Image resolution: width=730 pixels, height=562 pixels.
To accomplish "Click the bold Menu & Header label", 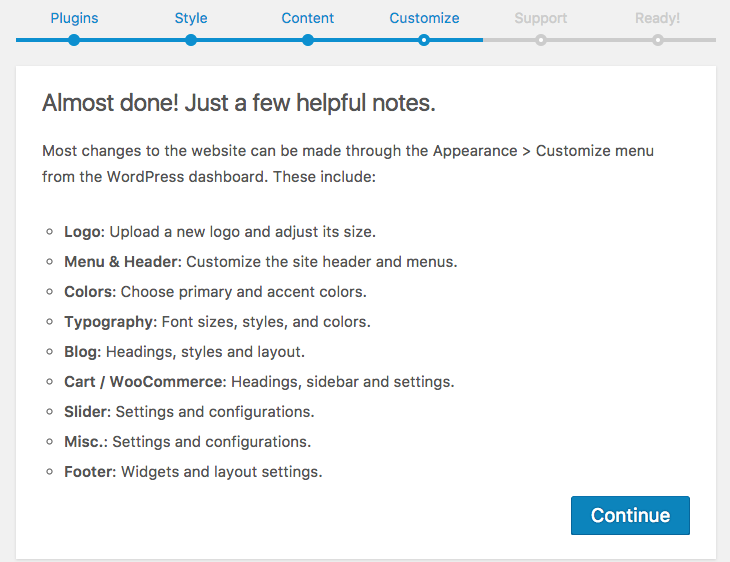I will (121, 262).
